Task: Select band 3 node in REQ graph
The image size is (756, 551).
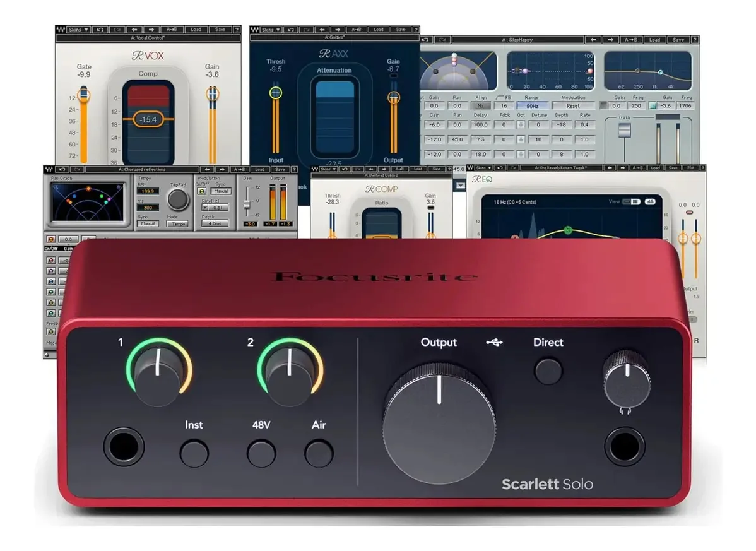Action: [568, 230]
